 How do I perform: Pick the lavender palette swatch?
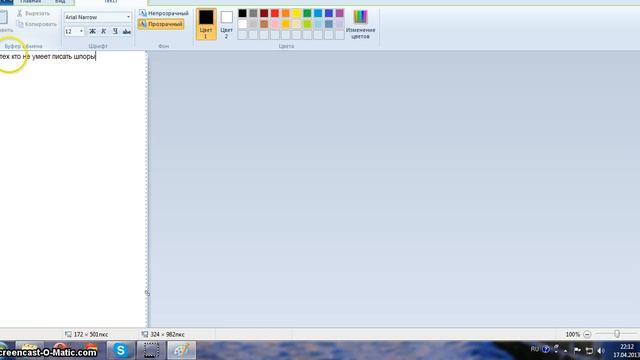pyautogui.click(x=340, y=24)
